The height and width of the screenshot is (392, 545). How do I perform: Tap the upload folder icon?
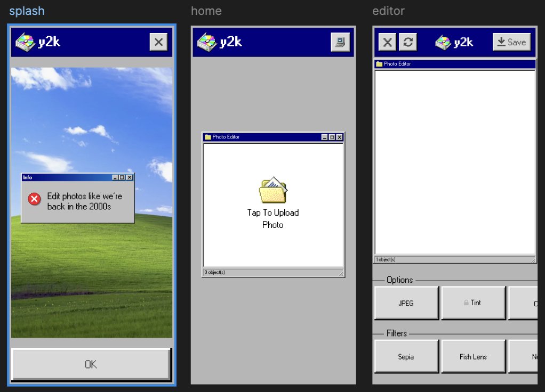click(273, 190)
